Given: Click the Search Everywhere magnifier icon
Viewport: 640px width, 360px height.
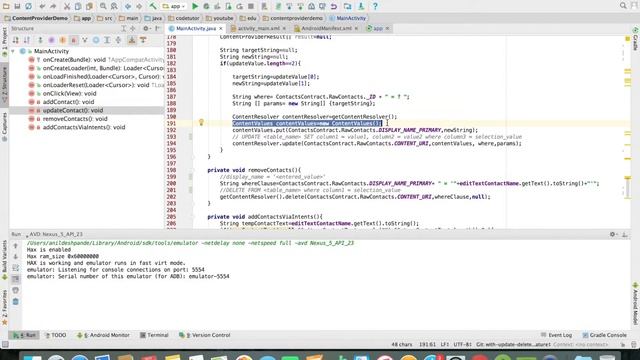Looking at the screenshot, I should 623,6.
